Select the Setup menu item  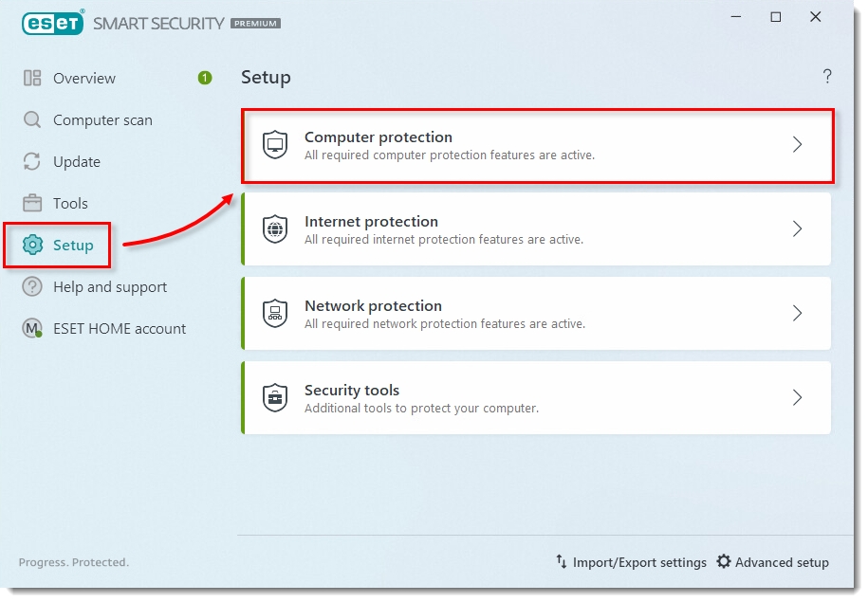point(72,246)
